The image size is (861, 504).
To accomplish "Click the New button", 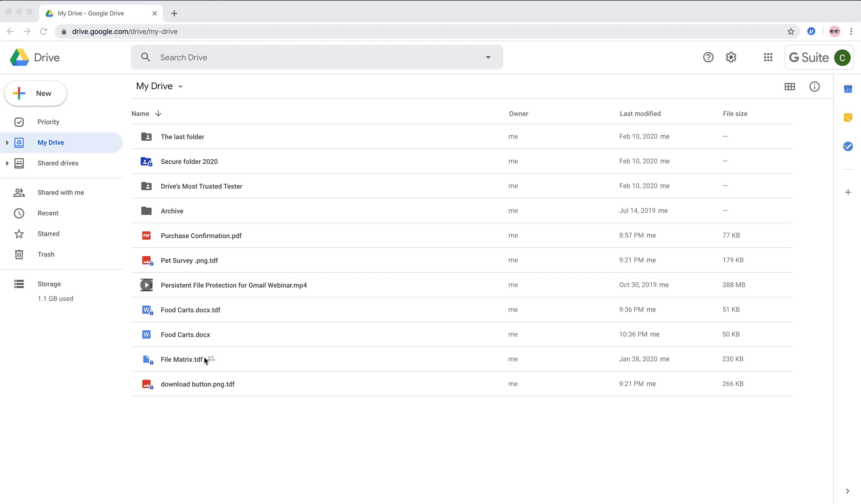I will click(x=36, y=93).
